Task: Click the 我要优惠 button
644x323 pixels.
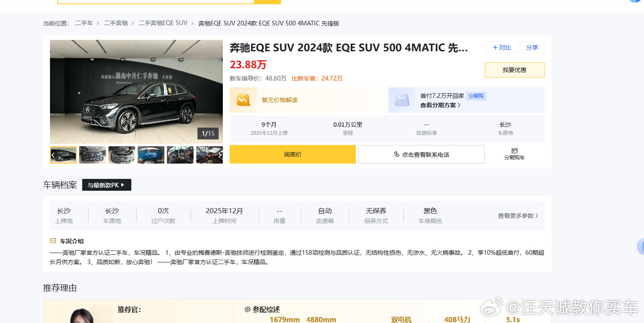Action: [515, 70]
